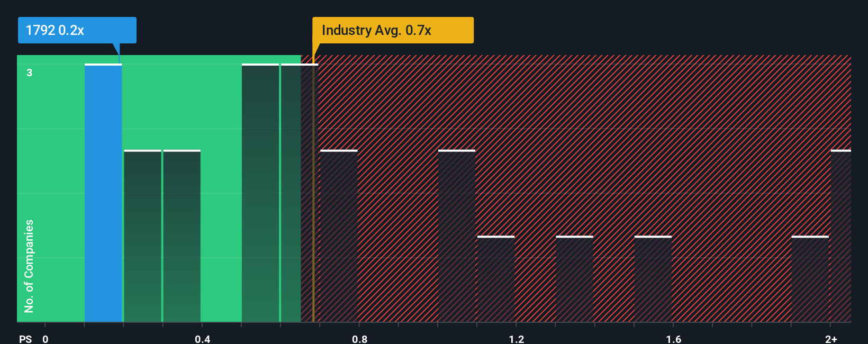Click the 0.8 x-axis tick label
The image size is (868, 344).
360,339
